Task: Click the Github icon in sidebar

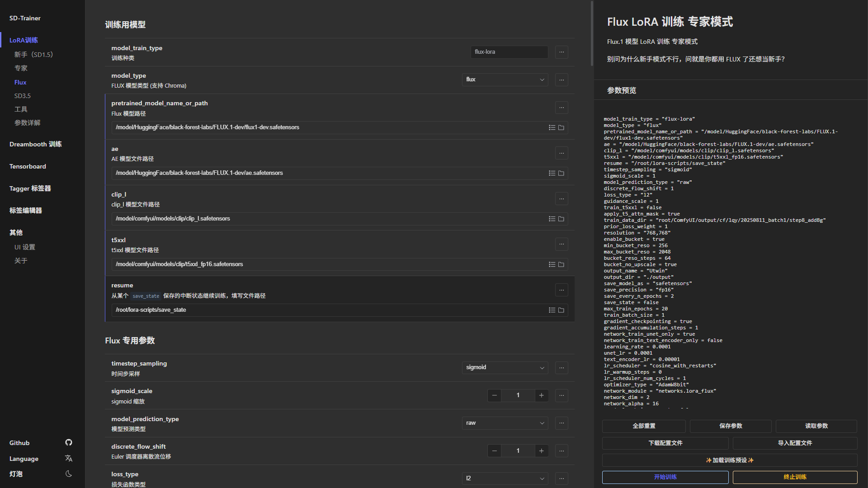Action: point(69,442)
